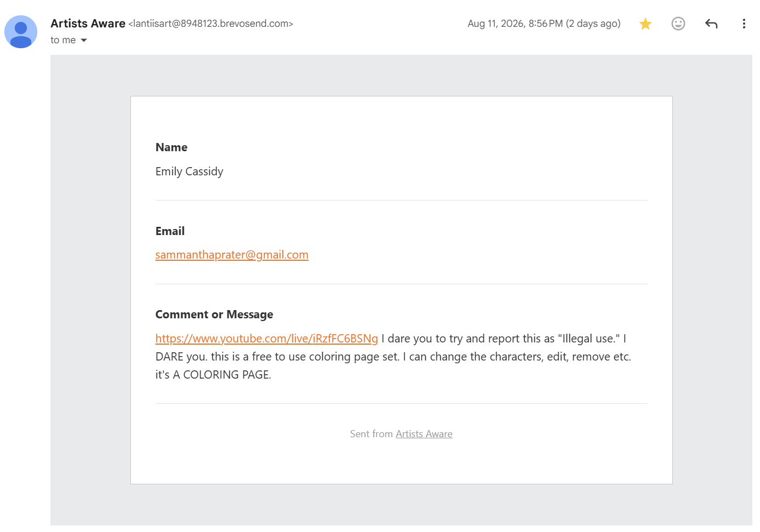The width and height of the screenshot is (760, 532).
Task: Click the '(2 days ago)' relative date text
Action: [x=593, y=24]
